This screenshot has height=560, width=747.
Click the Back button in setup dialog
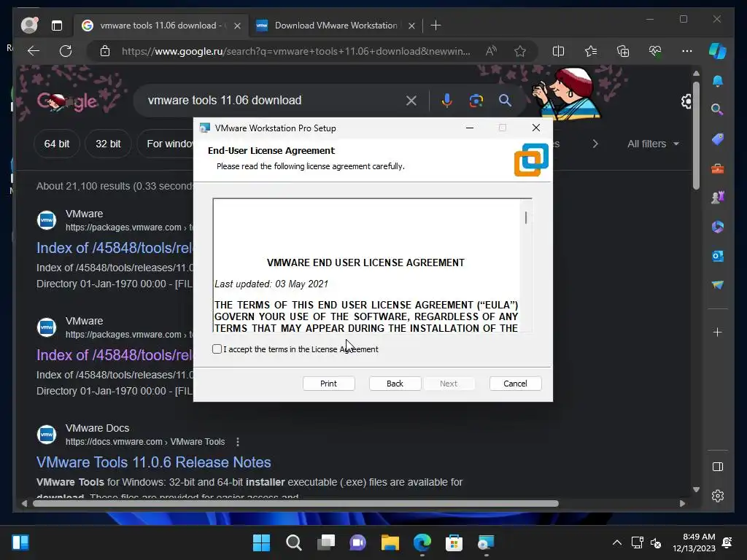pos(395,384)
